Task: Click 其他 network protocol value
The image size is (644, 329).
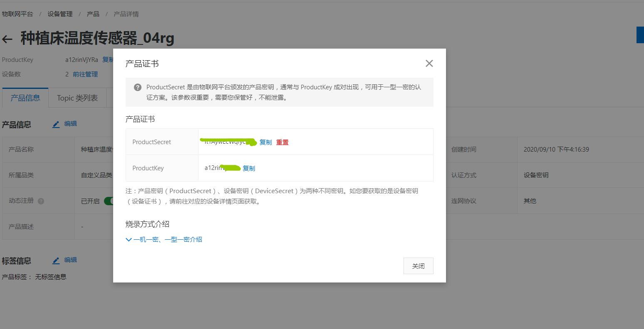Action: point(530,201)
